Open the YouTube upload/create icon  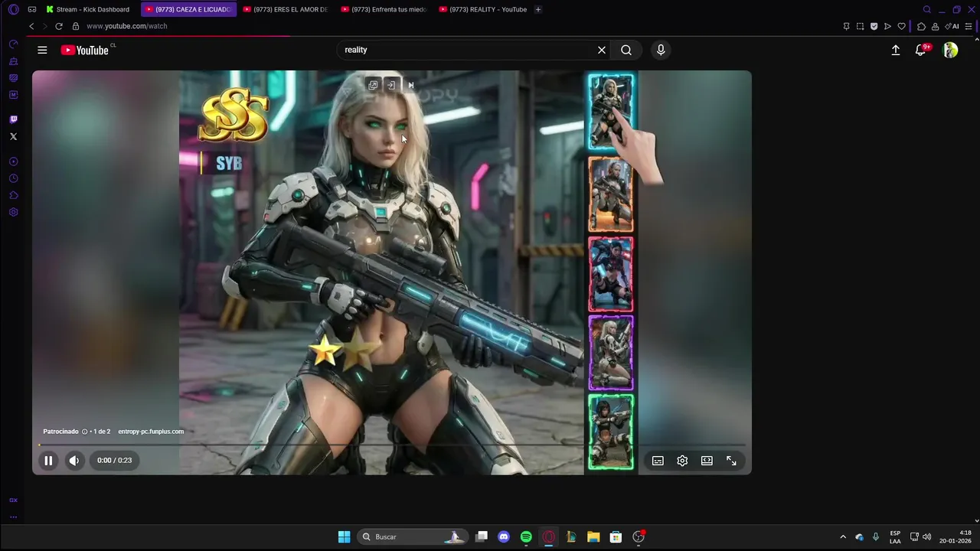pos(896,50)
